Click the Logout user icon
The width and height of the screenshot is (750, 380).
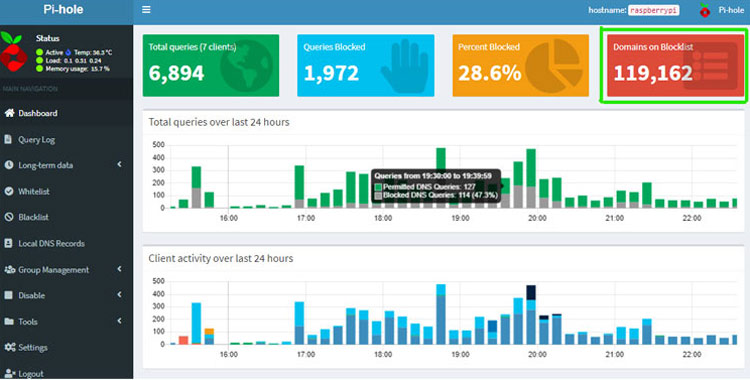click(10, 373)
